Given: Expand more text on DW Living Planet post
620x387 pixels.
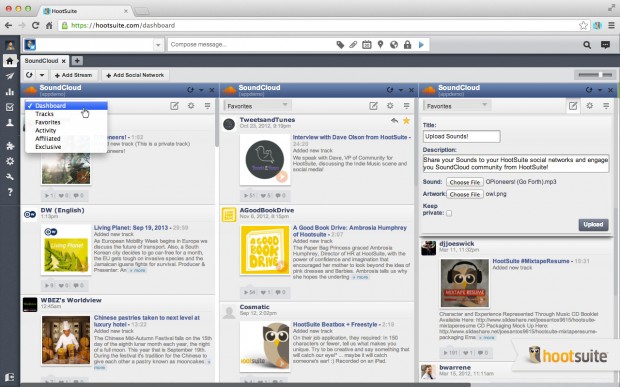Looking at the screenshot, I should (138, 270).
